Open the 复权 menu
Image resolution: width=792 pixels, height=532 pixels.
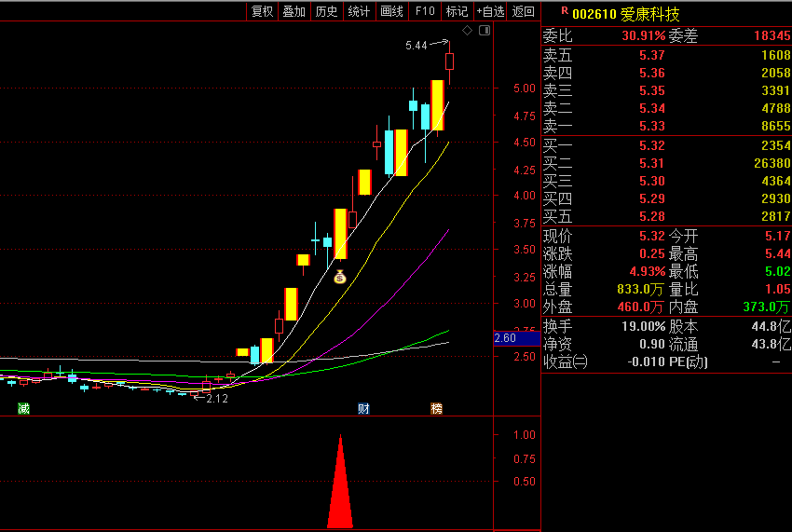tap(262, 11)
